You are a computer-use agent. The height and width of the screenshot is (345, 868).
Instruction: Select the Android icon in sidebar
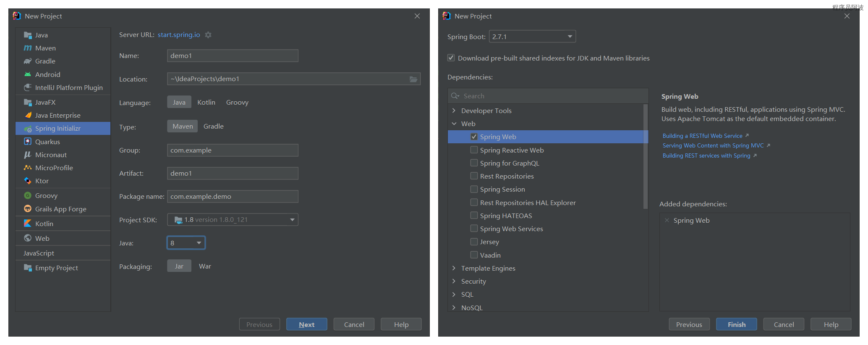pos(28,74)
